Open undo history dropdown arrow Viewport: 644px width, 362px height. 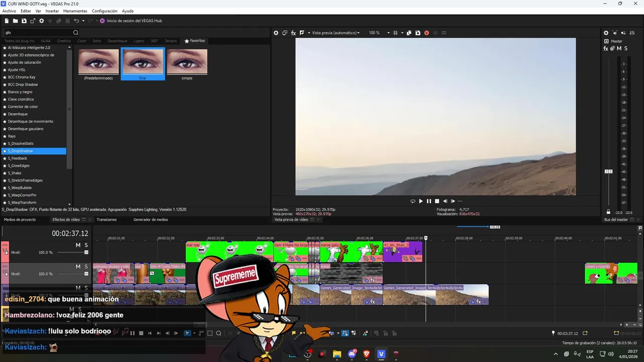pyautogui.click(x=83, y=21)
